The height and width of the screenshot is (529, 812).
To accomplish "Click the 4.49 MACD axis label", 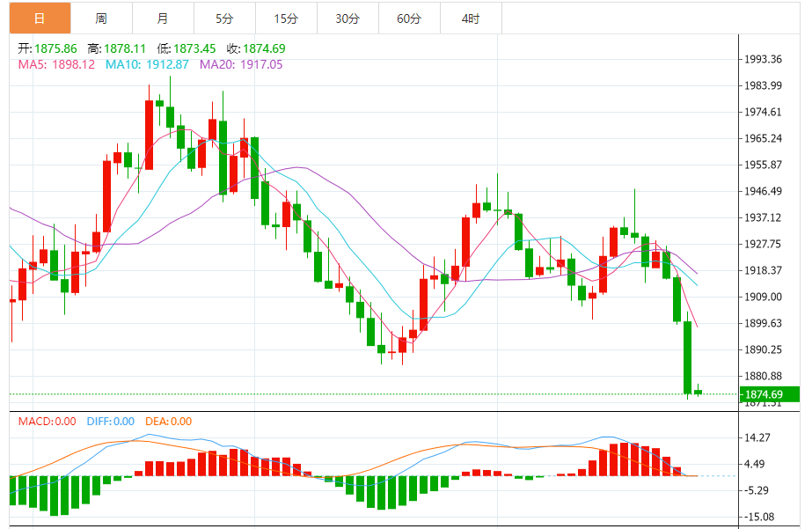I will (755, 464).
